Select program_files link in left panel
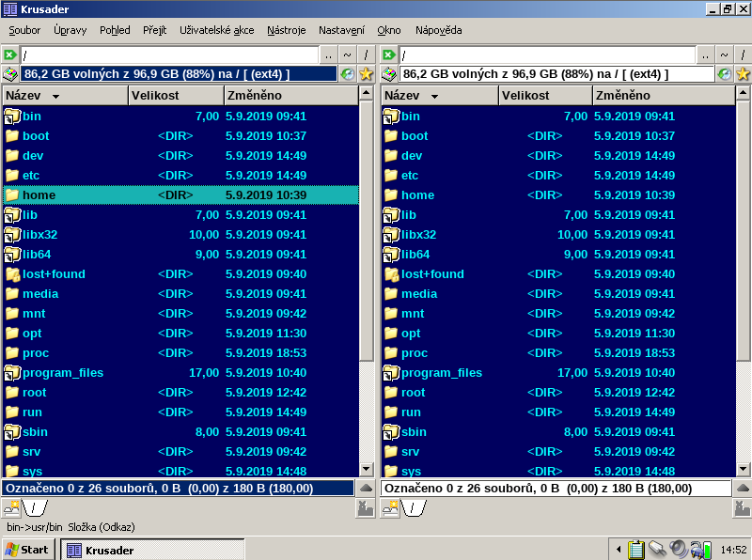 (180, 372)
